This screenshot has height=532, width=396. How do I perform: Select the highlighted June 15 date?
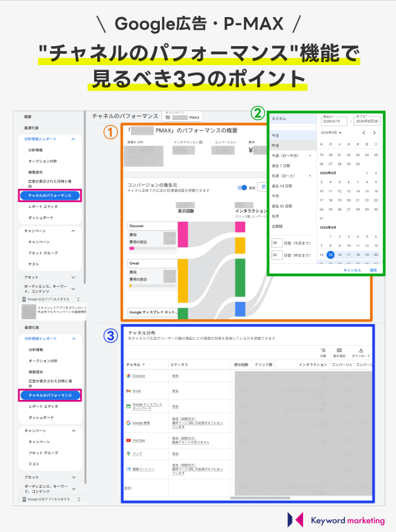point(330,255)
